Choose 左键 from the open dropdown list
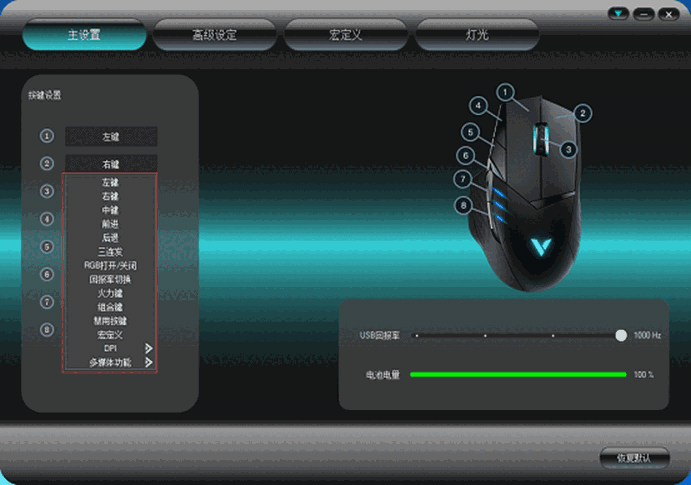 pyautogui.click(x=110, y=182)
